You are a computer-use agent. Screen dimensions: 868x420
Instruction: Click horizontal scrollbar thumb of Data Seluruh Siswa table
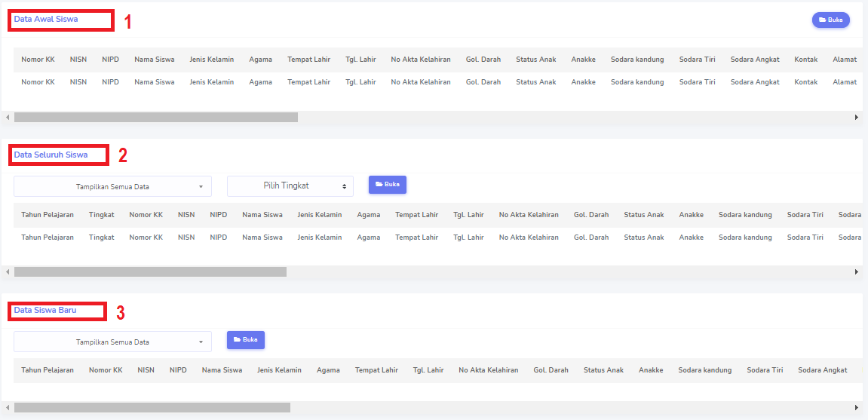(x=150, y=271)
